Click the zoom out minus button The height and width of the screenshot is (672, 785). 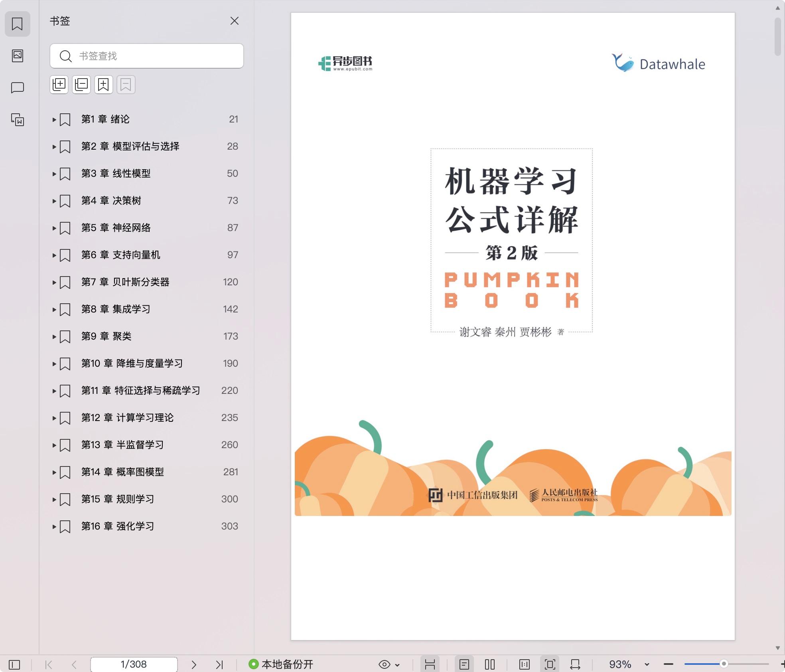pyautogui.click(x=669, y=664)
